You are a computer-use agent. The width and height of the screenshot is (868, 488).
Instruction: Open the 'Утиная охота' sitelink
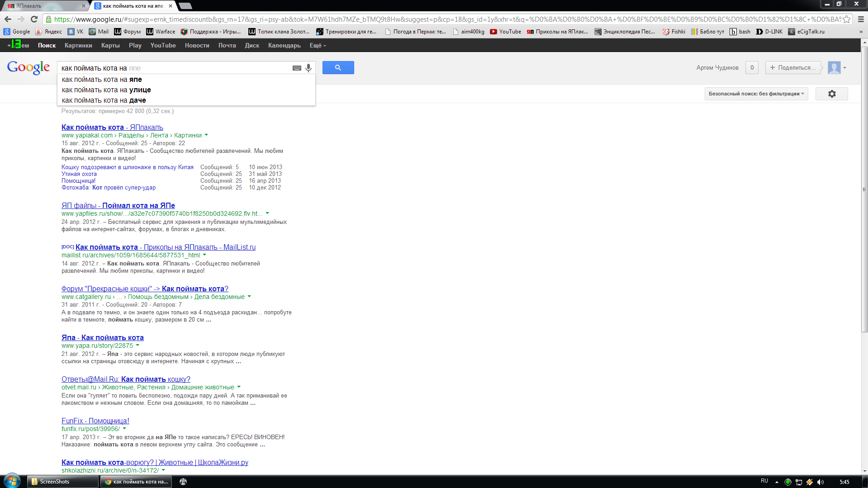pyautogui.click(x=79, y=174)
